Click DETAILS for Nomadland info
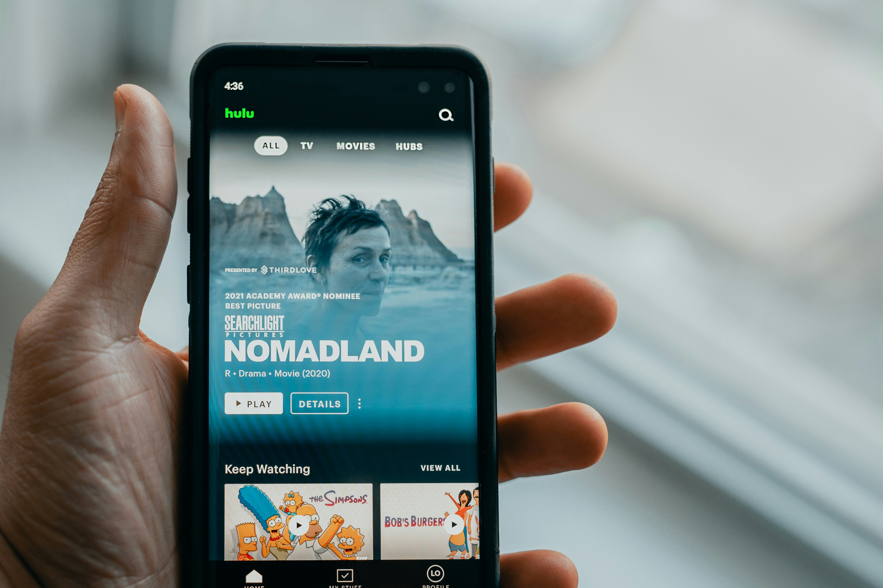 click(x=320, y=403)
